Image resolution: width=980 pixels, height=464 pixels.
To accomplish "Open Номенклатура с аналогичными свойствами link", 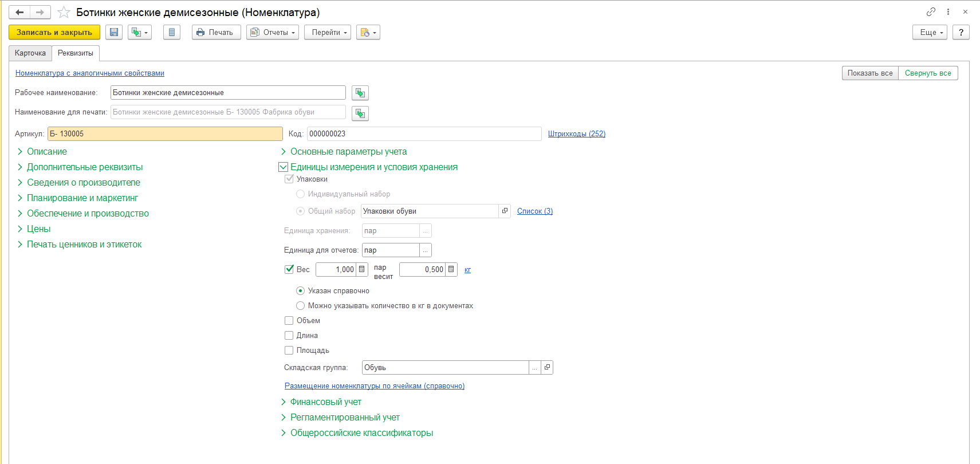I will coord(90,73).
